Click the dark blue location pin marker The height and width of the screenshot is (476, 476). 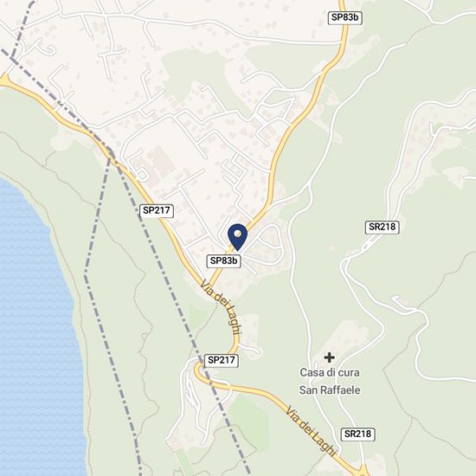point(237,237)
